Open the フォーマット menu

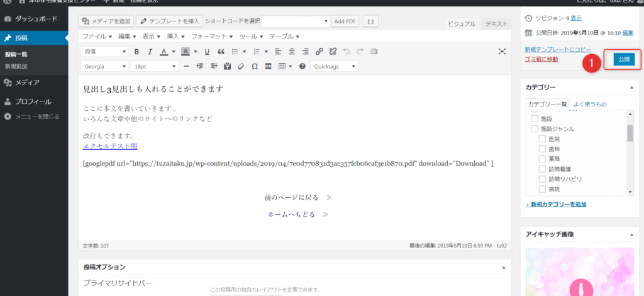(211, 37)
